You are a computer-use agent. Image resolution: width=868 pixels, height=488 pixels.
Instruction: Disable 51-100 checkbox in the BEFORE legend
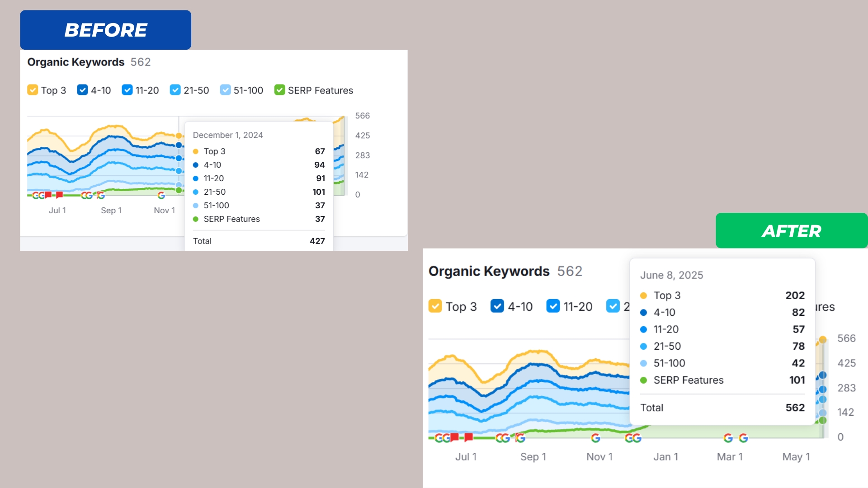(x=225, y=90)
